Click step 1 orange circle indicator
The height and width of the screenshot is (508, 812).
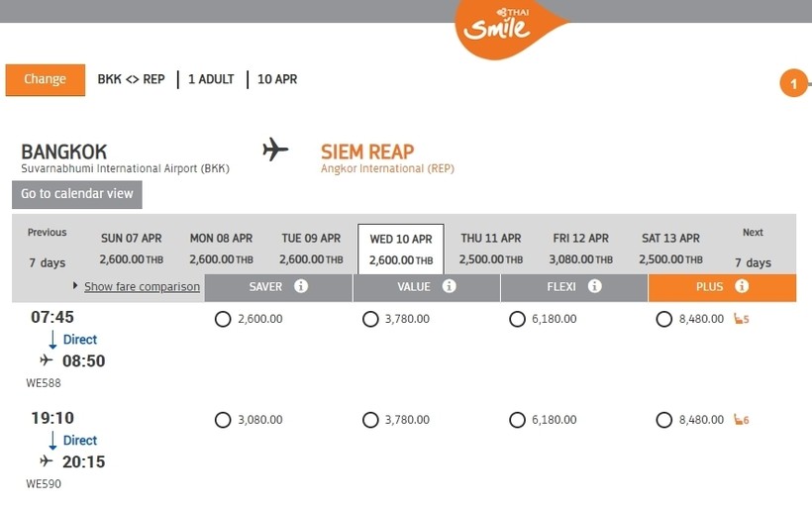[793, 83]
